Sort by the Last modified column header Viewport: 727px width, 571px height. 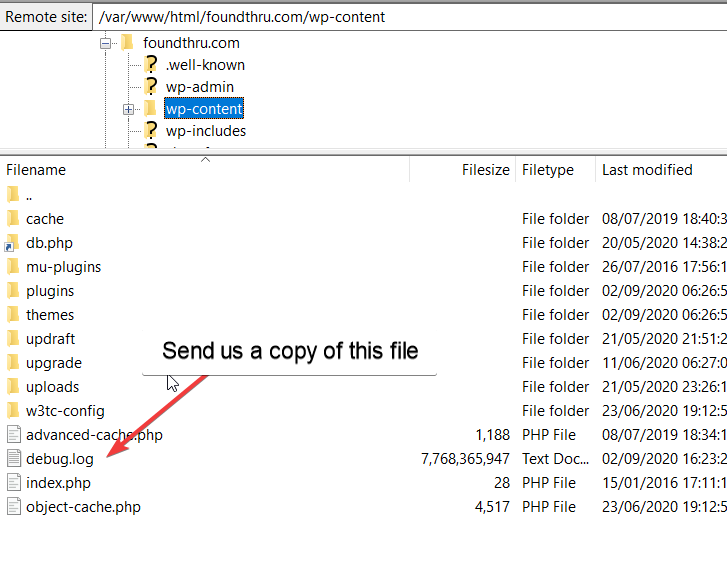[x=661, y=170]
